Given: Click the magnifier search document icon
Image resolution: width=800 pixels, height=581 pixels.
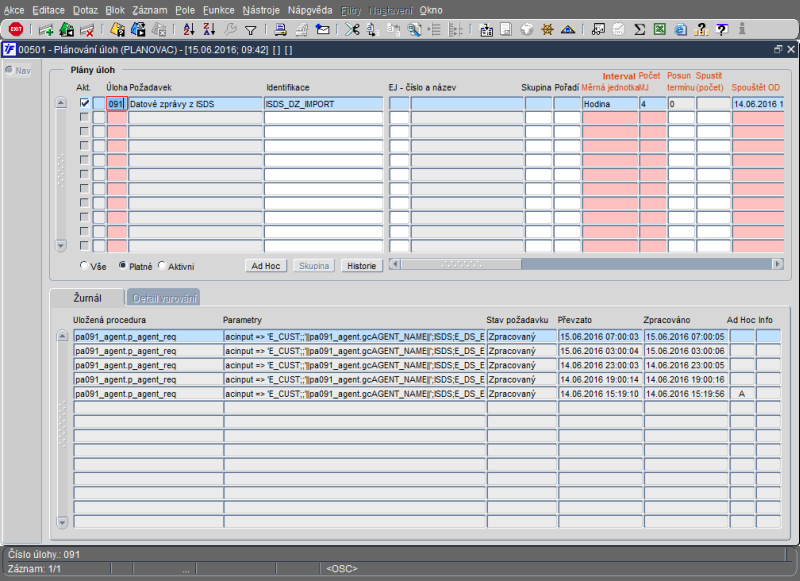Looking at the screenshot, I should (x=414, y=30).
